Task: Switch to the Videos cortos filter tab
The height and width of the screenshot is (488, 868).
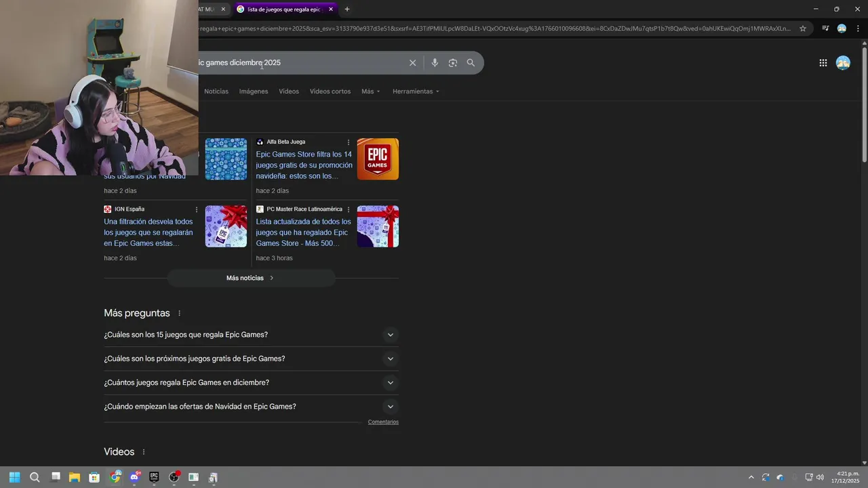Action: (x=330, y=91)
